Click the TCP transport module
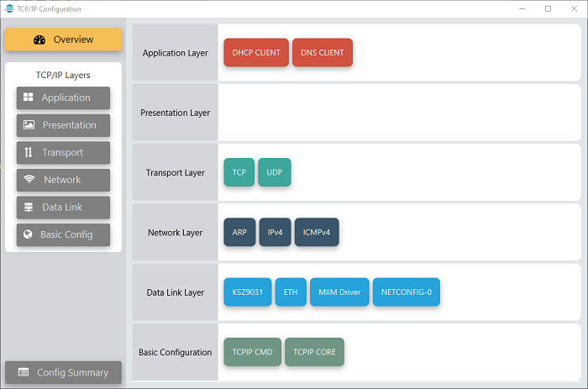Screen dimensions: 588x389 click(239, 172)
